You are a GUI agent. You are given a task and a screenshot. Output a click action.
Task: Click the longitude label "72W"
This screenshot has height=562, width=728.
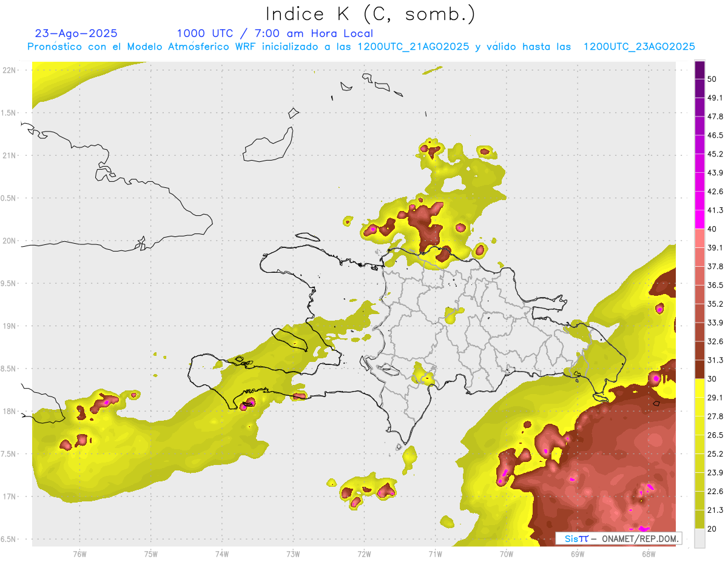[x=363, y=554]
